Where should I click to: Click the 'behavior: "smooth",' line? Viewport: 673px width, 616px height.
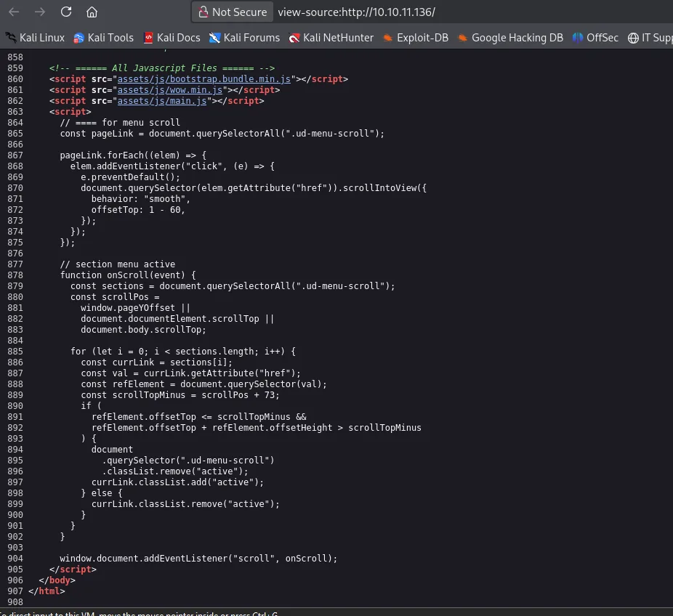tap(140, 198)
